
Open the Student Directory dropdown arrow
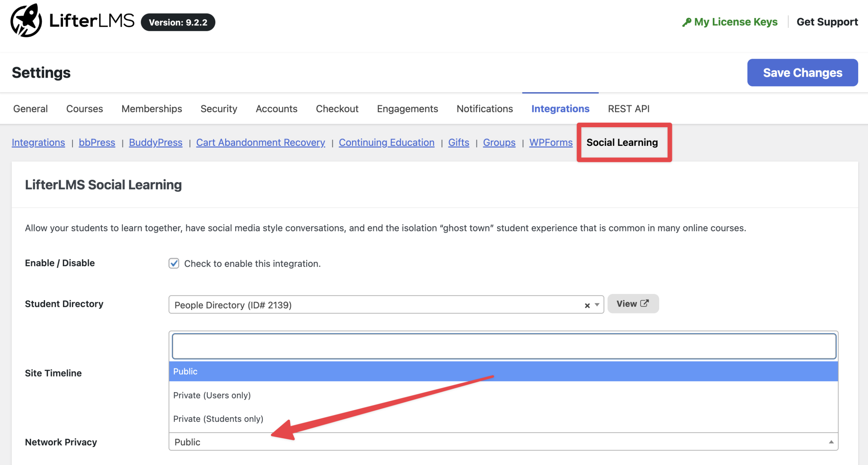[597, 305]
